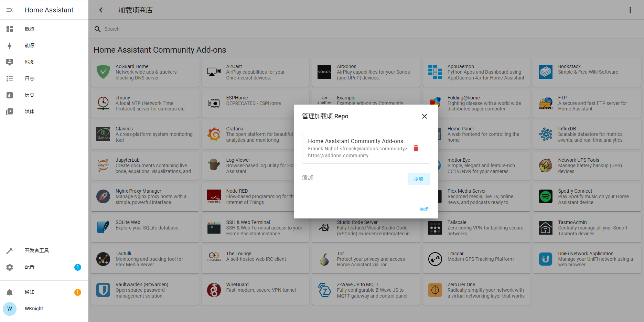The width and height of the screenshot is (644, 322).
Task: Open 开发者工具 developer tools
Action: (x=36, y=250)
